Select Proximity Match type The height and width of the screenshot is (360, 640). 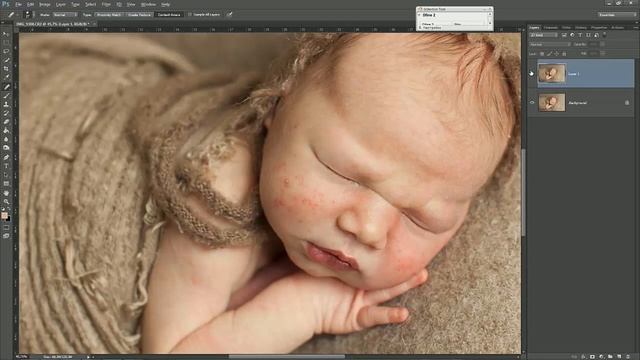click(109, 15)
